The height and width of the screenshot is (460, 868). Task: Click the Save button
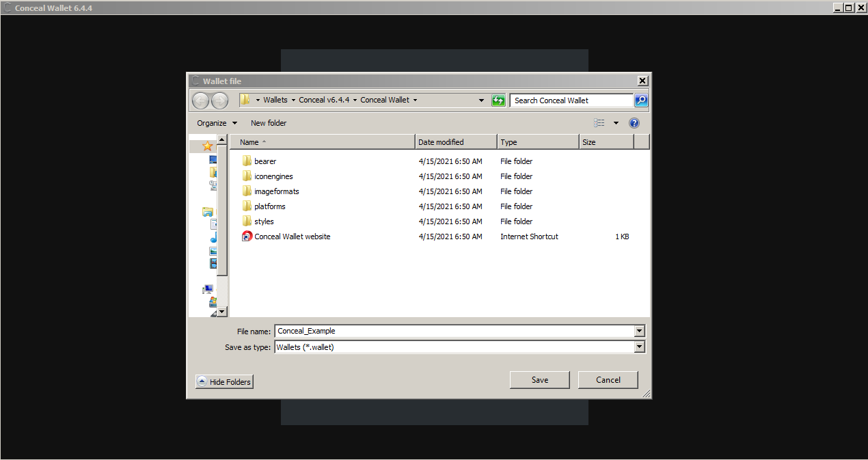539,380
